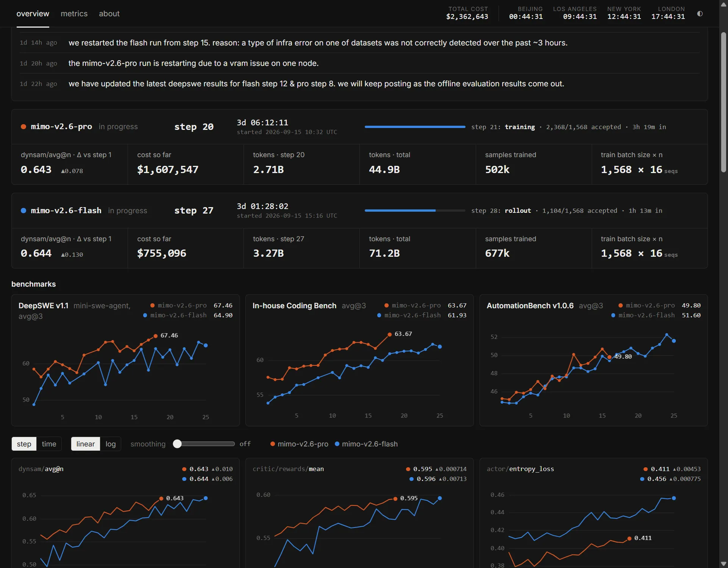The image size is (728, 568).
Task: Click the critic/rewards/mean chart title
Action: tap(288, 469)
